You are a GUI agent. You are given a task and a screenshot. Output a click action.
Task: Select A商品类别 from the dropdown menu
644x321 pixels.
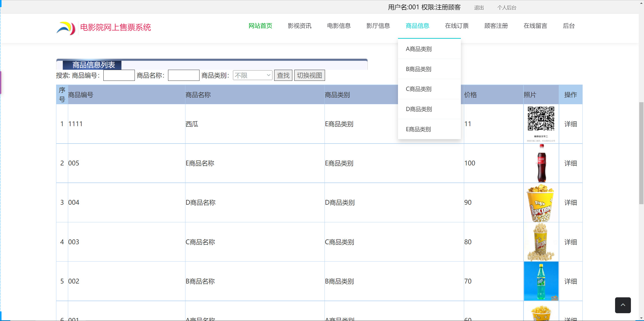tap(419, 49)
